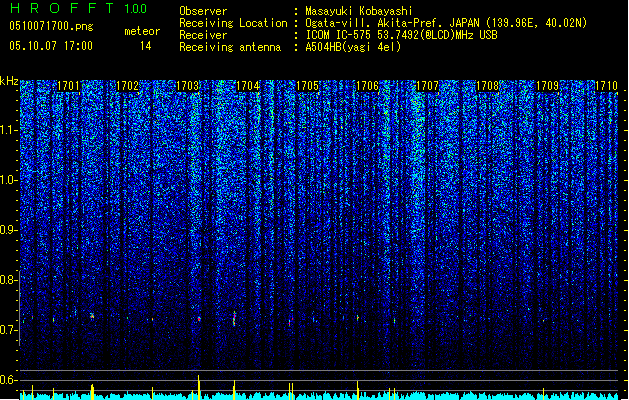Click the 1707 time marker
This screenshot has width=629, height=400.
pos(428,86)
